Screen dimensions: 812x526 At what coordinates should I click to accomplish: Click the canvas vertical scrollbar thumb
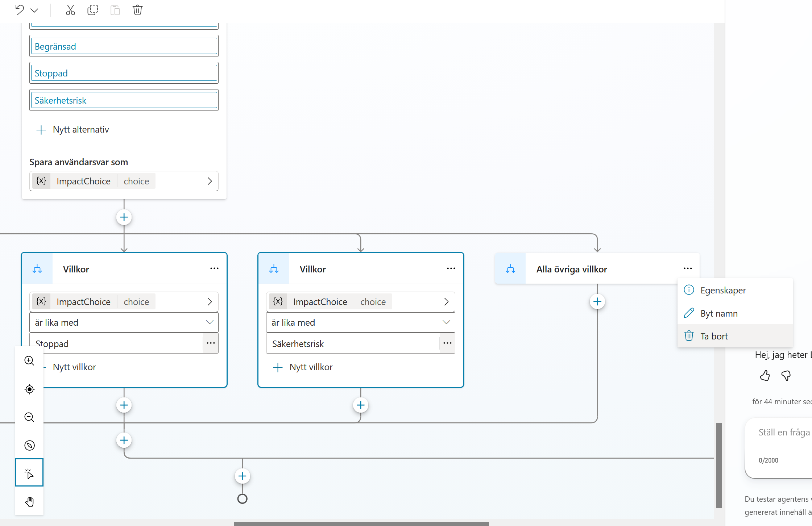[719, 466]
